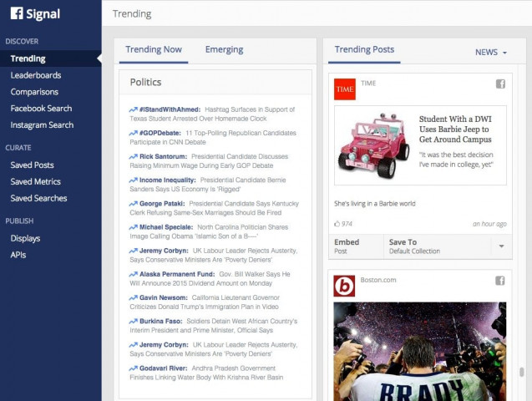
Task: Open Displays under Publish
Action: coord(25,238)
